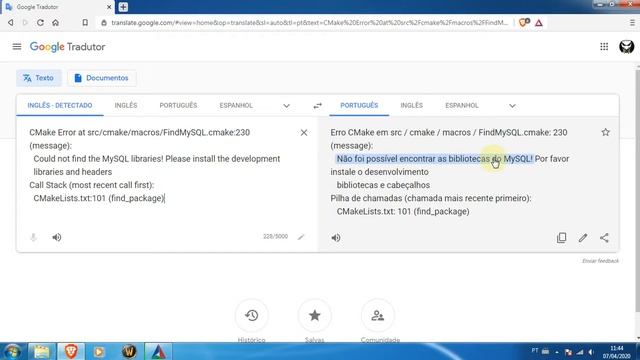Open Brave Rewards triangle icon

point(539,23)
